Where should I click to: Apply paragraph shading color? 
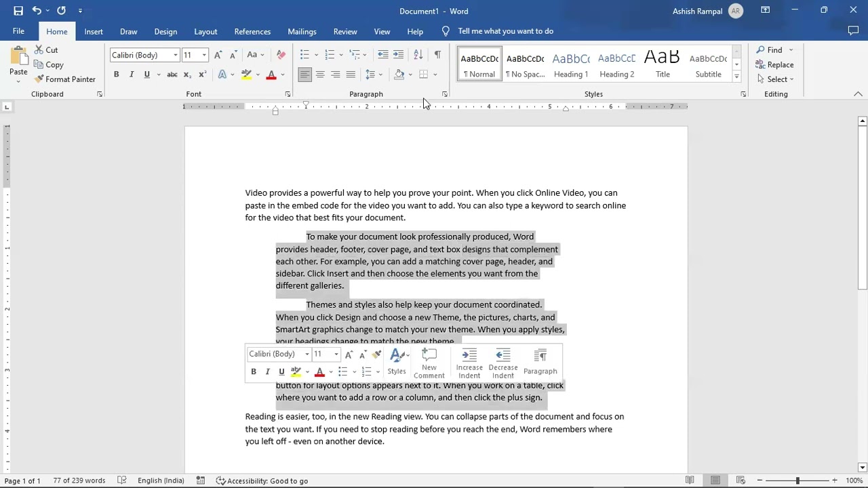coord(399,75)
